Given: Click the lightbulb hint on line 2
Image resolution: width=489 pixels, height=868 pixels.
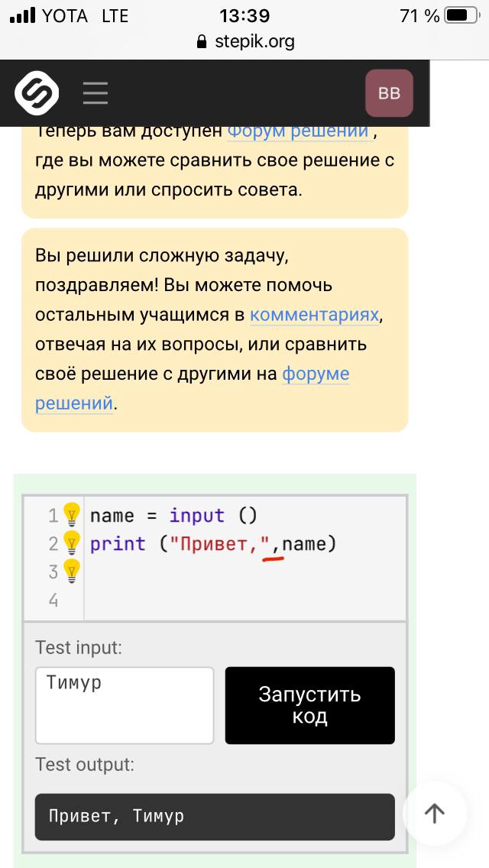Looking at the screenshot, I should (71, 543).
